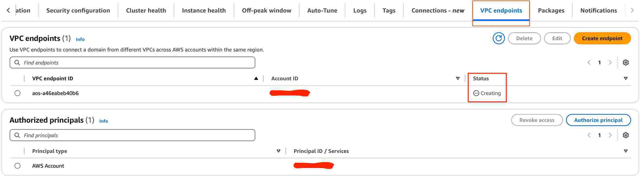Sort by VPC endpoint ID column arrow
This screenshot has width=644, height=184.
click(x=256, y=79)
